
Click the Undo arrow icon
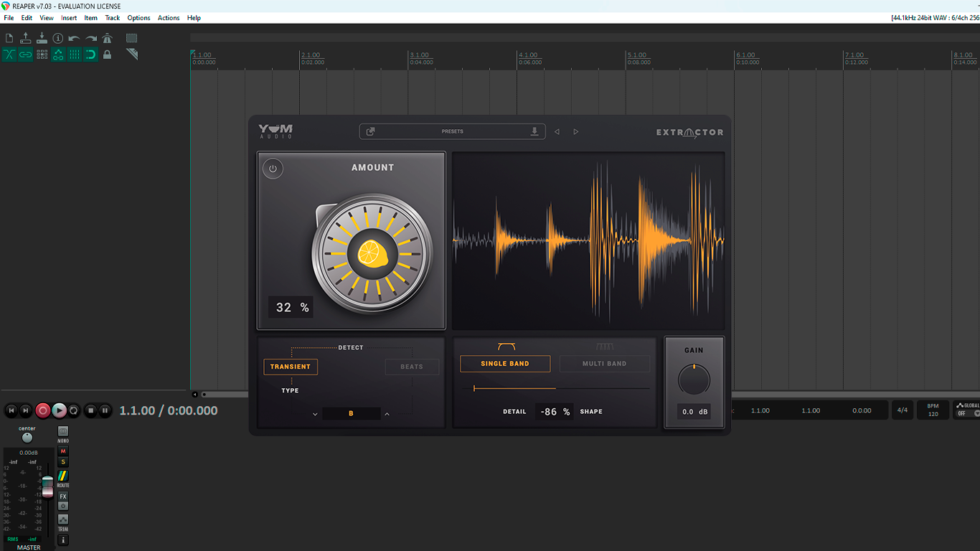coord(75,38)
